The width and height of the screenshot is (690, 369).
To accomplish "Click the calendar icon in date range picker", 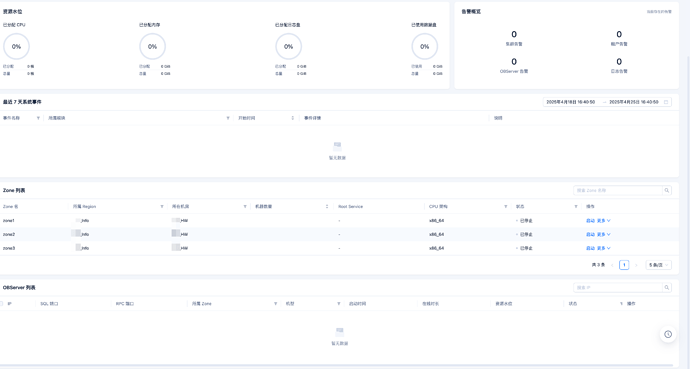I will click(666, 102).
